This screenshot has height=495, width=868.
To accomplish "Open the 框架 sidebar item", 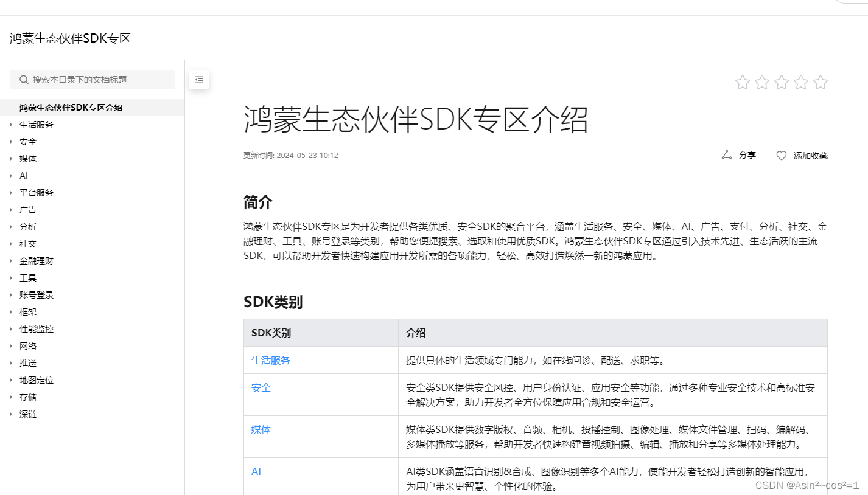I will pos(28,312).
